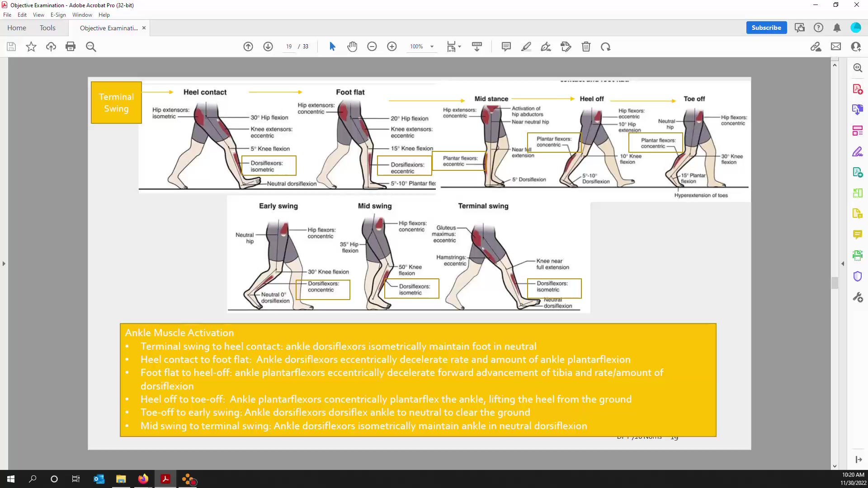Open the Comments panel from the sidebar
This screenshot has width=868, height=488.
tap(858, 235)
